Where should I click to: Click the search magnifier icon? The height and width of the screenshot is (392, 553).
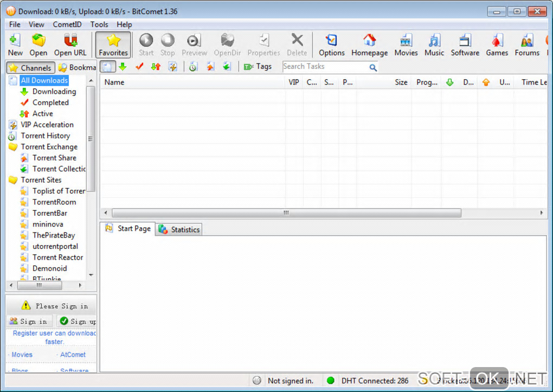(x=373, y=67)
